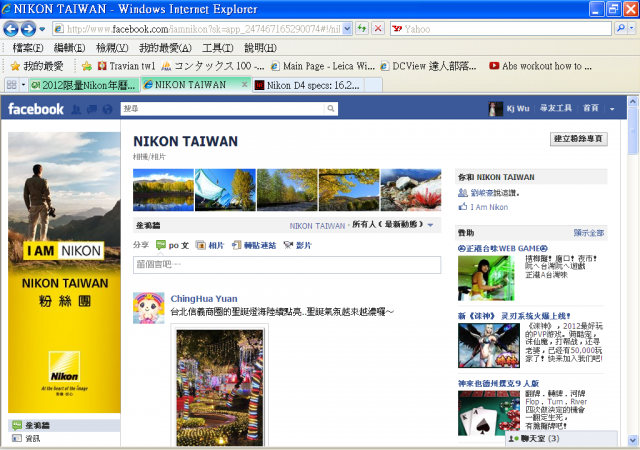640x450 pixels.
Task: Click 尋友工具 in Facebook header
Action: pyautogui.click(x=556, y=108)
